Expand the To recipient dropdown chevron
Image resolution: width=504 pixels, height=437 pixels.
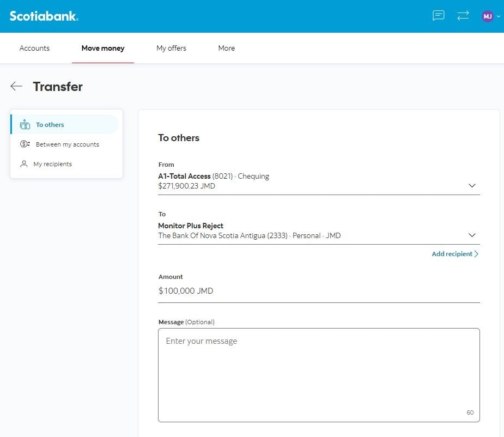[x=472, y=235]
